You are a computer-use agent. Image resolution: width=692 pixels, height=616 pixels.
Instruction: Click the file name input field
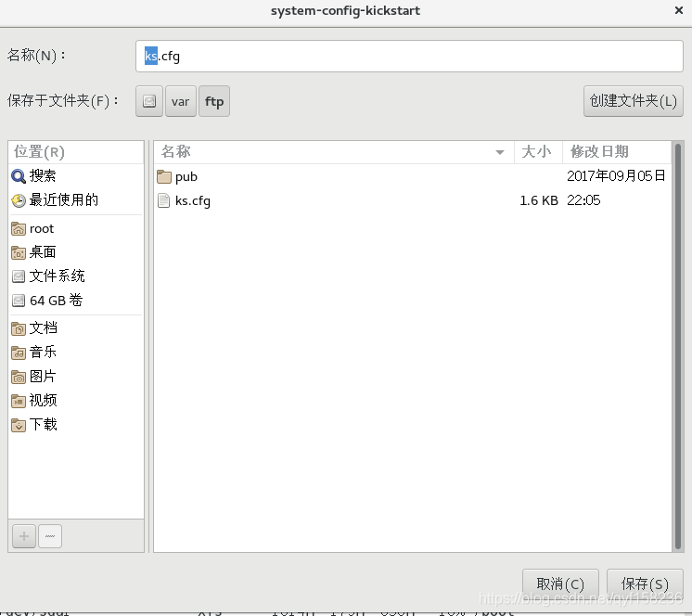click(x=409, y=56)
